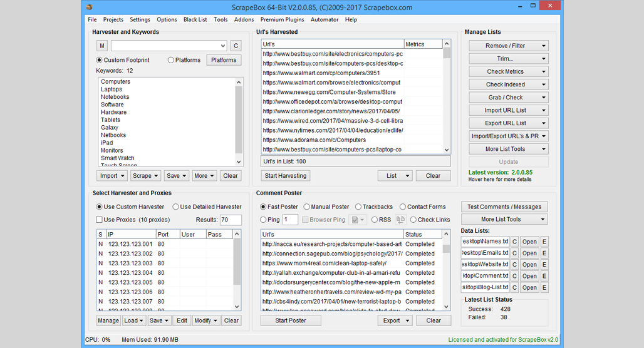Open the Import URL List dropdown
This screenshot has width=644, height=348.
(x=509, y=110)
